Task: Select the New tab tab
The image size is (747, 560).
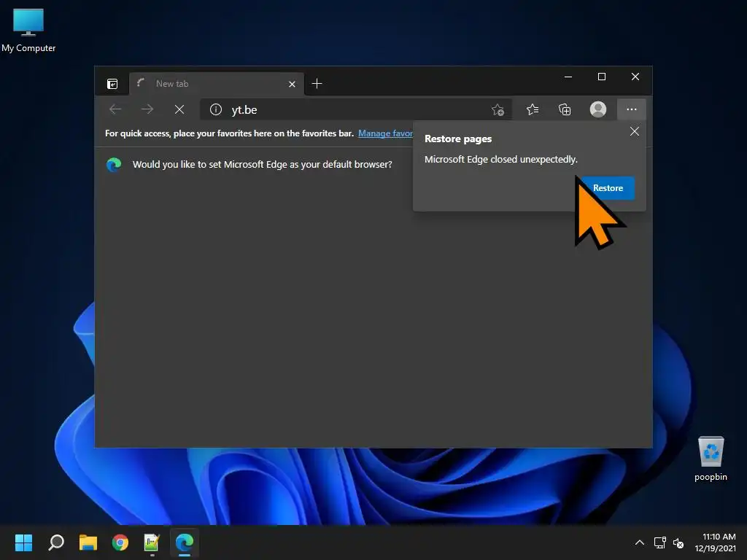Action: tap(217, 84)
